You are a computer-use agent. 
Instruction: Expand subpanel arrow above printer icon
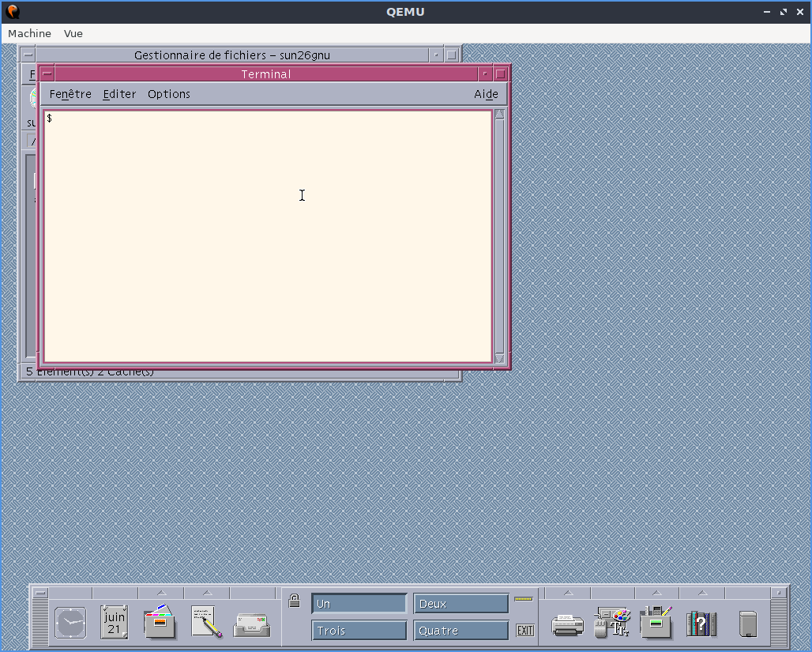pyautogui.click(x=568, y=593)
